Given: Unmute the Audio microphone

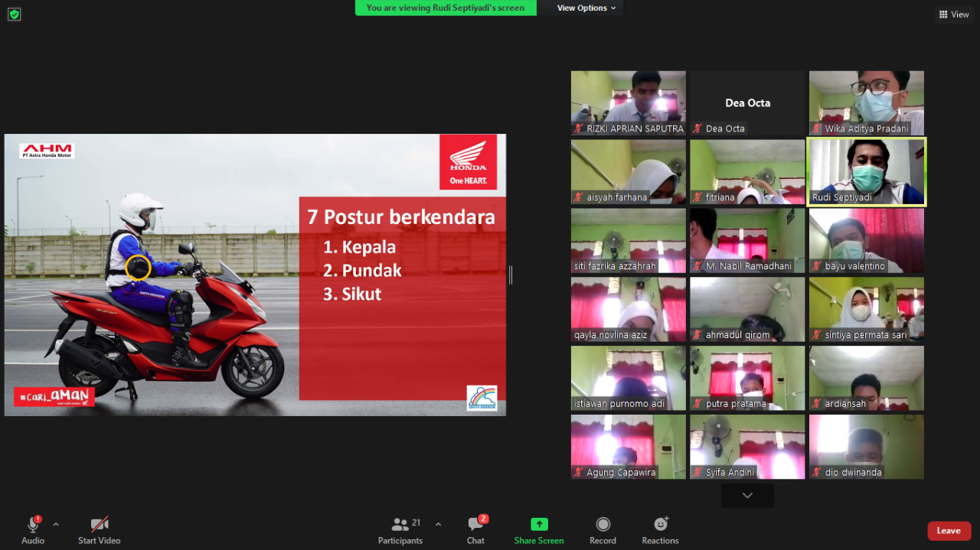Looking at the screenshot, I should (x=33, y=525).
